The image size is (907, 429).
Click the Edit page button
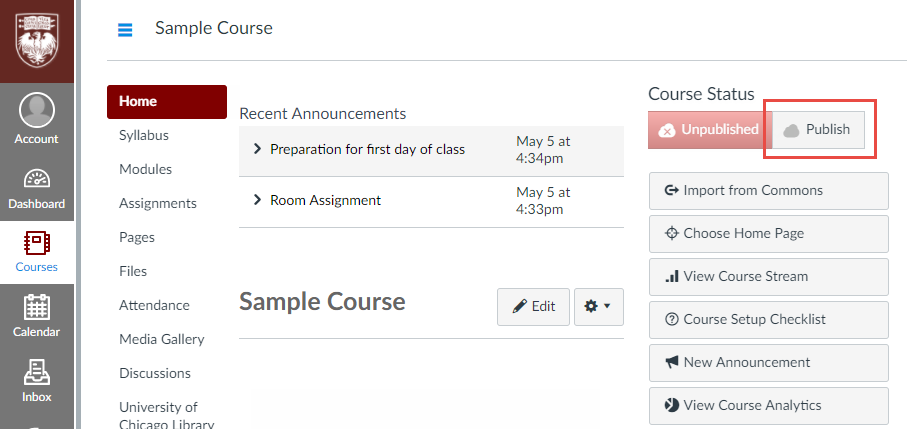533,307
